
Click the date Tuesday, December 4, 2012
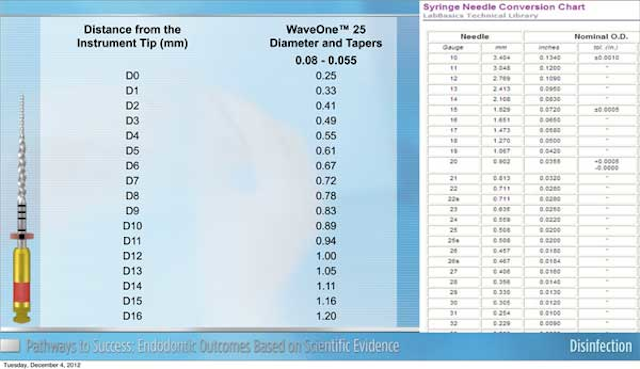[x=42, y=365]
